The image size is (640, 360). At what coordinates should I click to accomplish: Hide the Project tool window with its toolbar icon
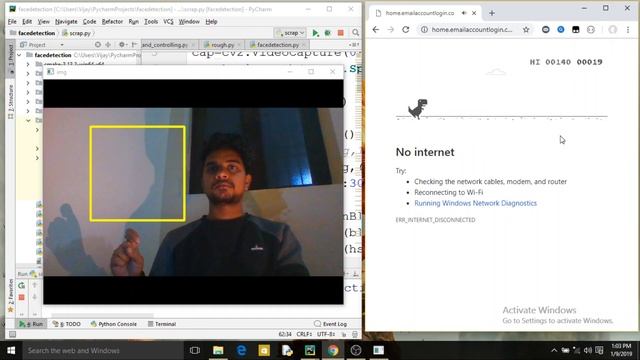tap(134, 44)
